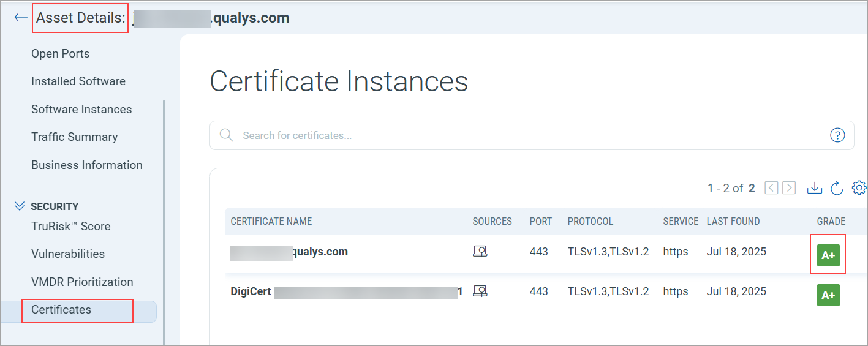Open Vulnerabilities in sidebar

[x=68, y=254]
